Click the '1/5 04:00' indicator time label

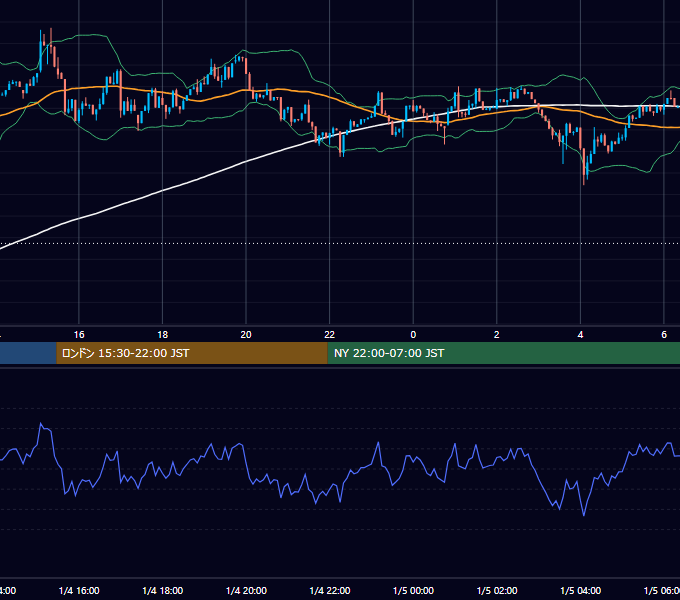pos(581,591)
